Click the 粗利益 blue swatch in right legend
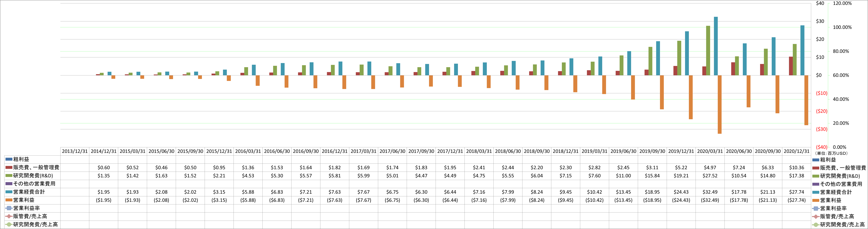The height and width of the screenshot is (229, 868). [815, 160]
